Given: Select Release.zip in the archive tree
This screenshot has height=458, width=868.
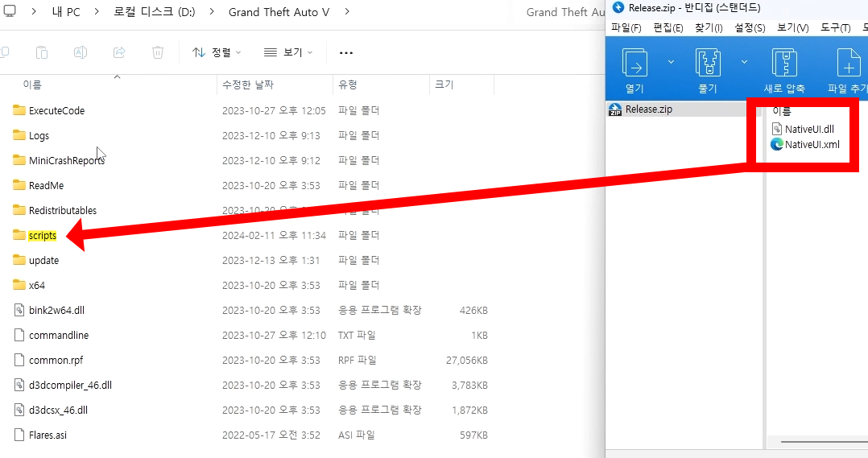Looking at the screenshot, I should pyautogui.click(x=648, y=109).
